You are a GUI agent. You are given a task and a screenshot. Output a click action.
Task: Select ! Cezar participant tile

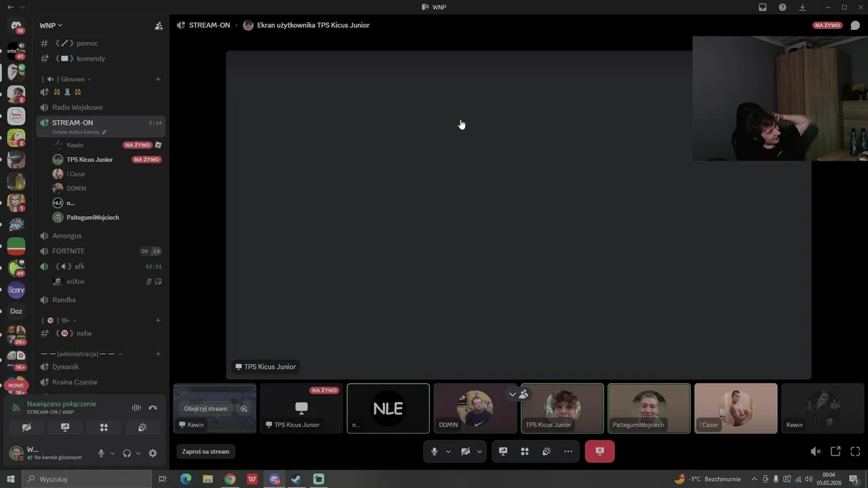[736, 409]
